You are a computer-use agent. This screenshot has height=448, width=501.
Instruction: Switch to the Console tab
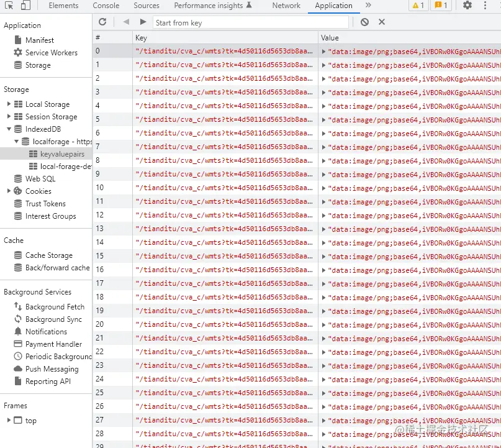coord(106,6)
